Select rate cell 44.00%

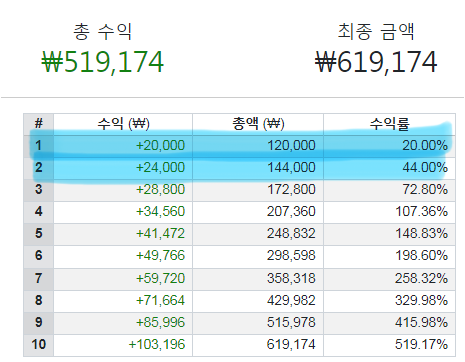coord(389,168)
